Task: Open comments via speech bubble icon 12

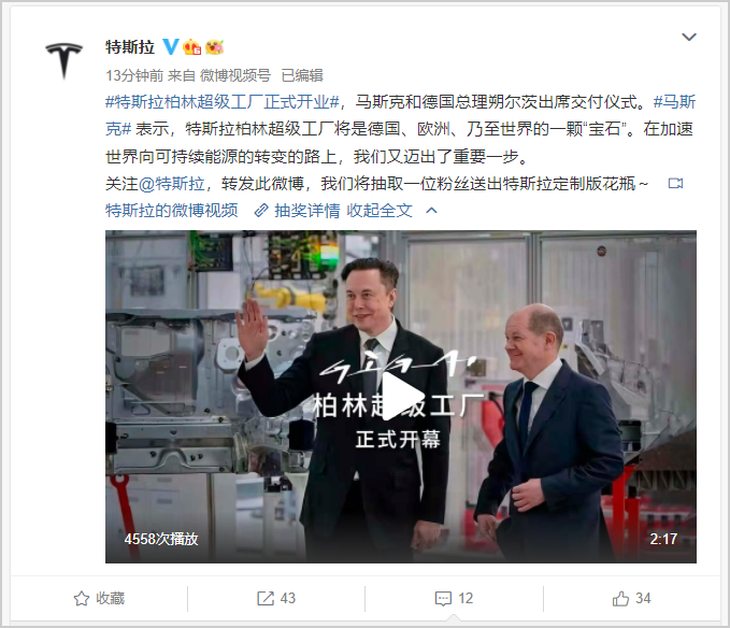Action: pos(443,598)
